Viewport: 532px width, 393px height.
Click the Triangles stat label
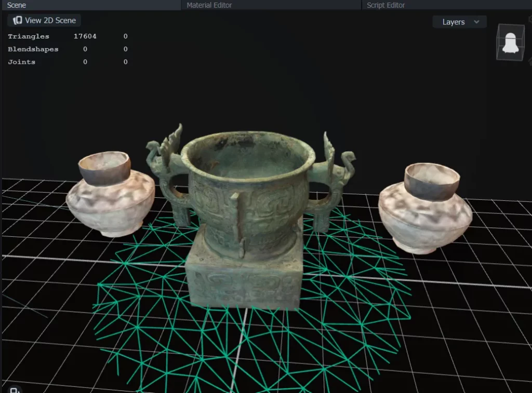pos(29,36)
